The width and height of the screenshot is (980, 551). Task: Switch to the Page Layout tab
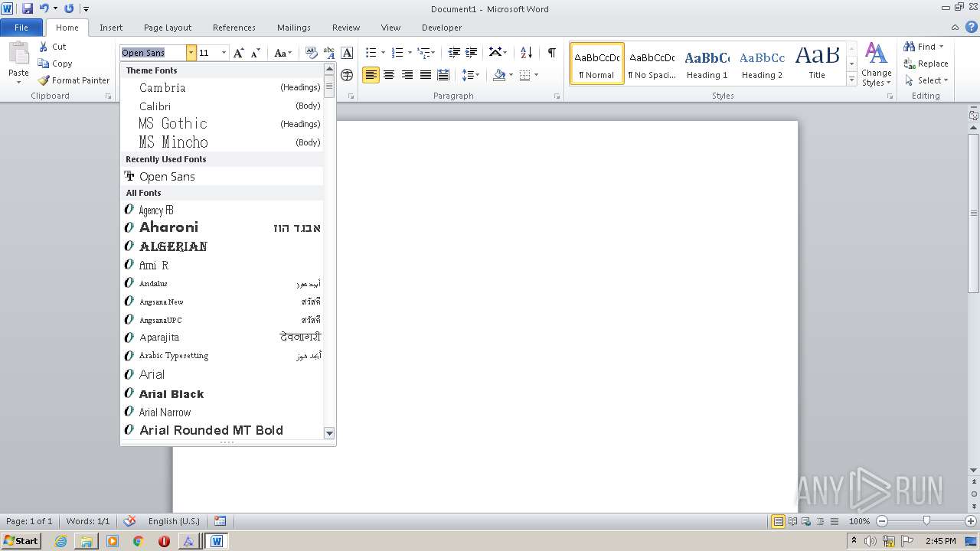[x=168, y=28]
